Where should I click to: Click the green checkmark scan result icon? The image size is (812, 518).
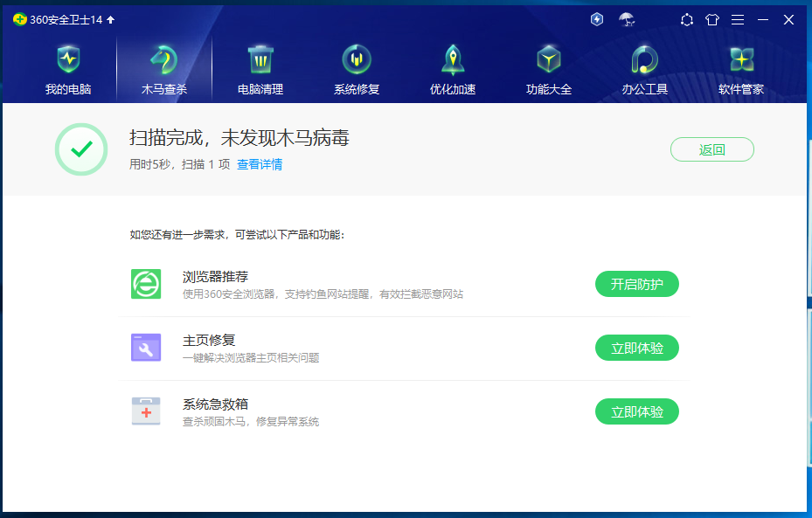point(81,149)
